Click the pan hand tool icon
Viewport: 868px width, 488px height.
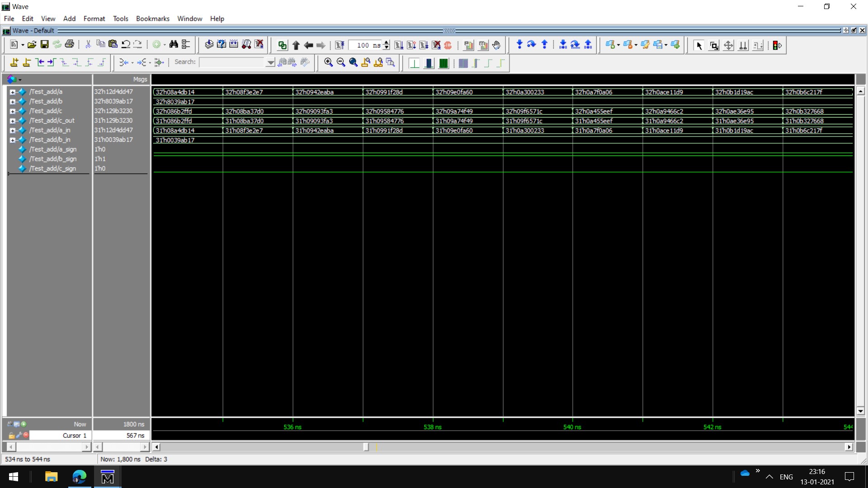click(x=496, y=45)
